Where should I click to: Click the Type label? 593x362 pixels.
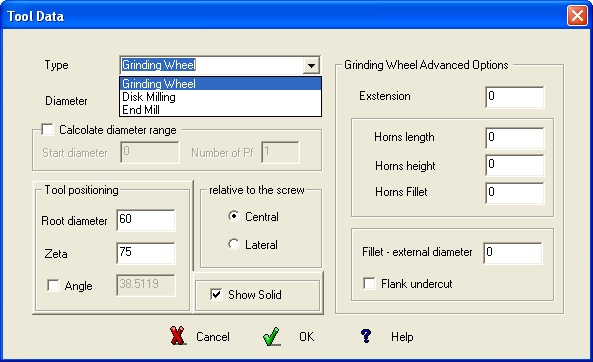point(56,65)
